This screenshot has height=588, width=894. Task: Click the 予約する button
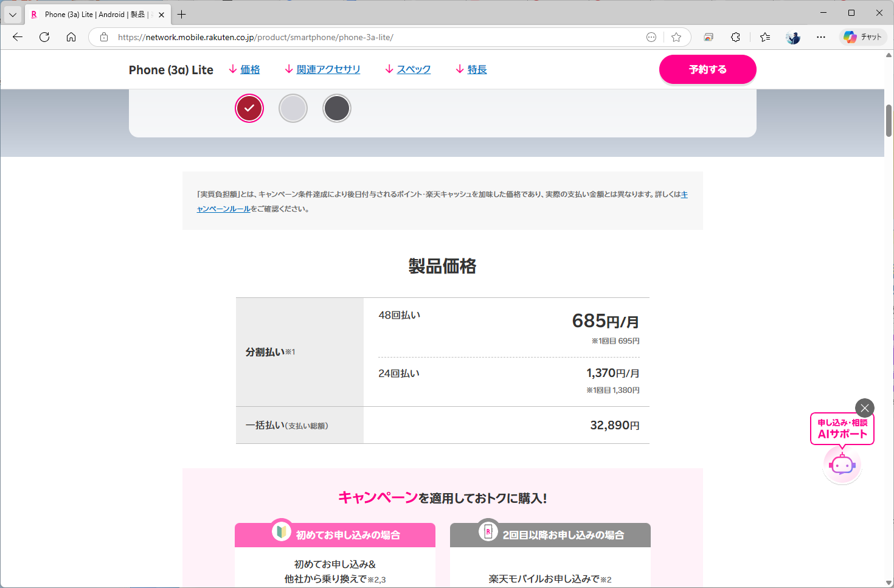point(708,69)
